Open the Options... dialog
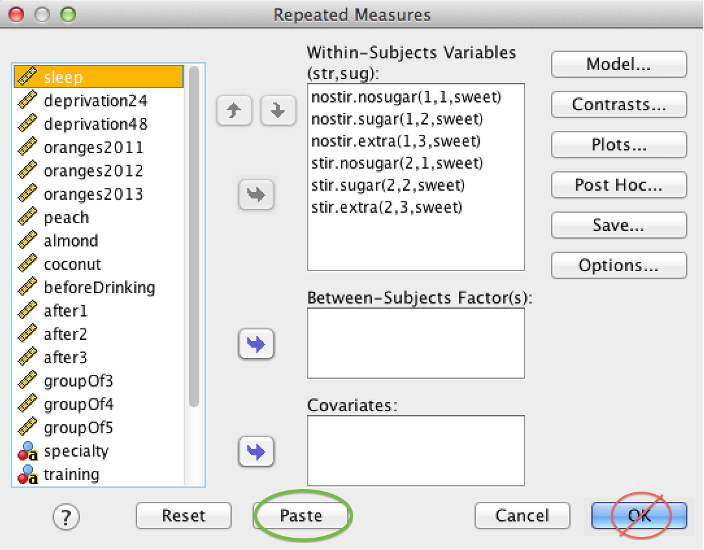Screen dimensions: 704x550 [619, 265]
